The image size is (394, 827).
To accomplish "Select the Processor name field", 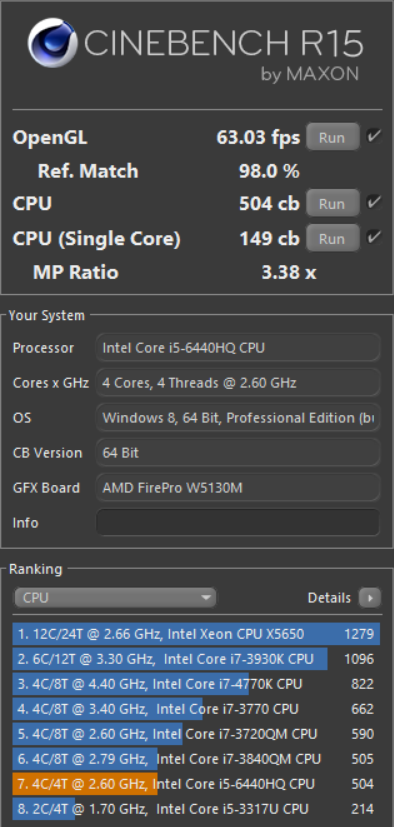I will coord(238,348).
